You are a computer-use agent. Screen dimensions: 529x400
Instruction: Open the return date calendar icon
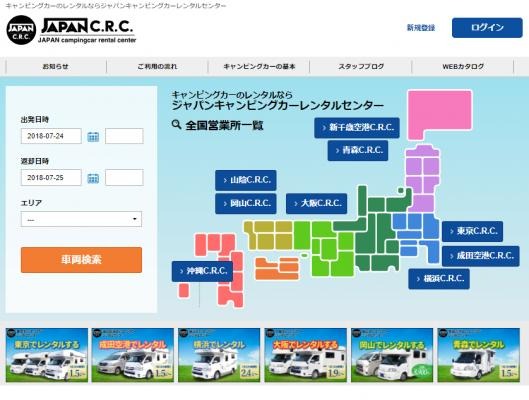tap(93, 178)
